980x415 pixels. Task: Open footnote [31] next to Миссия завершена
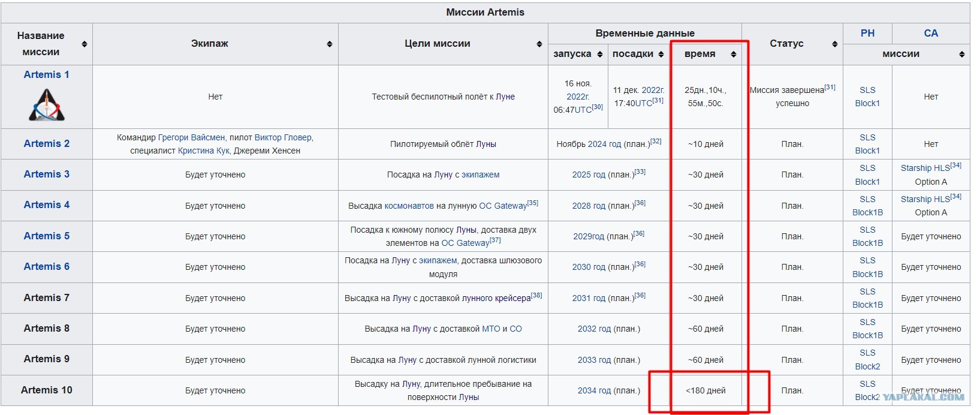click(830, 87)
